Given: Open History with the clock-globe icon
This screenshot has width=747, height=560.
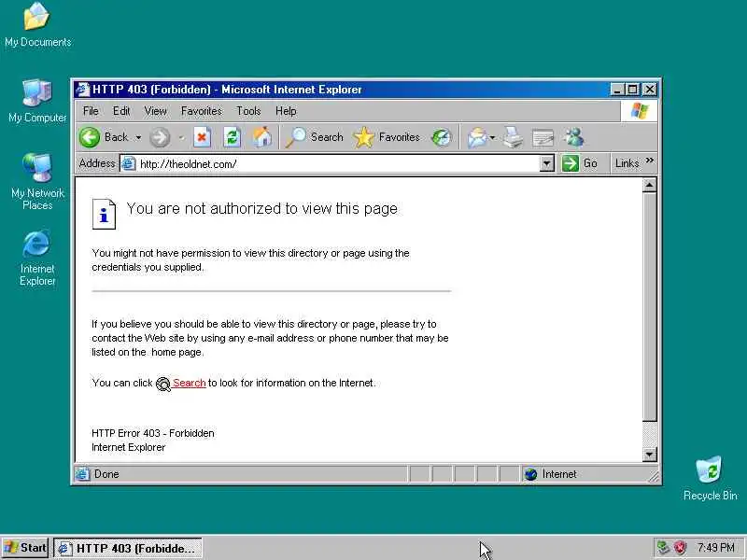Looking at the screenshot, I should pyautogui.click(x=442, y=137).
